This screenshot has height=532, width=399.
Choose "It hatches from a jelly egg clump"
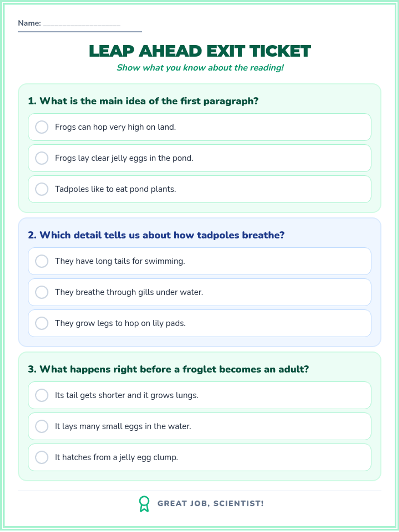42,457
